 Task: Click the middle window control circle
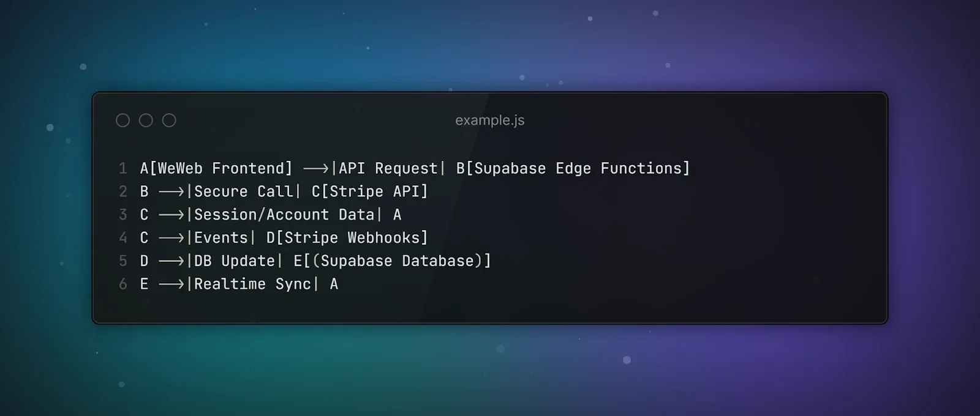[x=146, y=121]
